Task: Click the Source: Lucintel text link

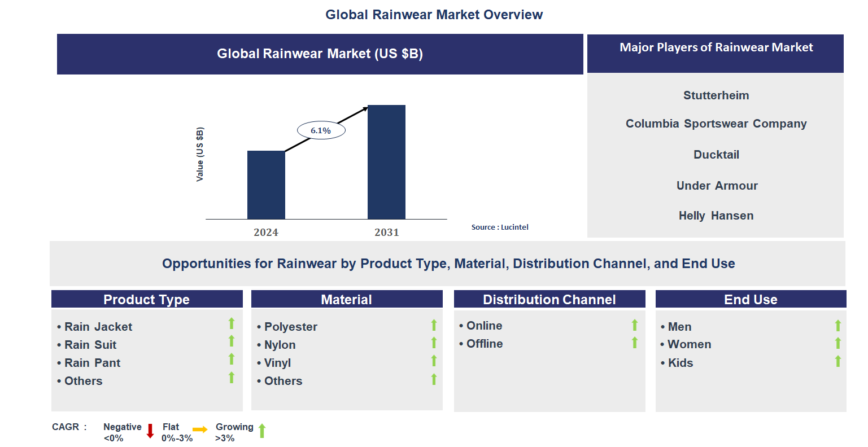Action: (x=500, y=227)
